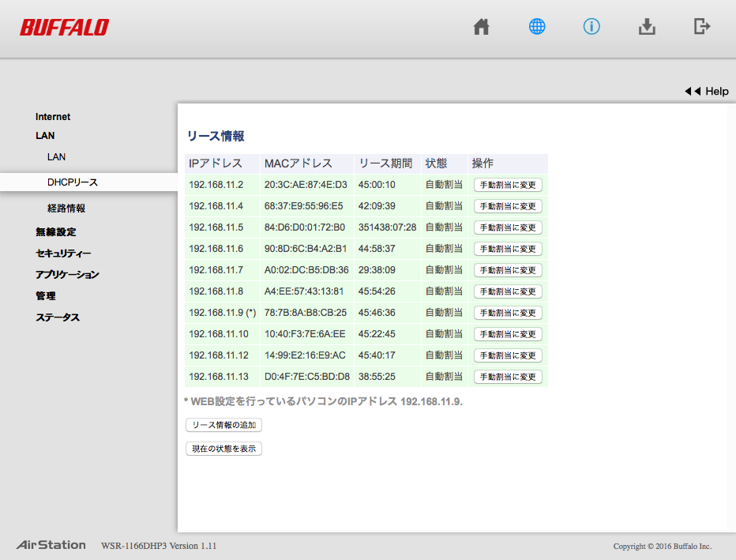Click lease time 38:55:25
The width and height of the screenshot is (736, 560).
pos(377,377)
